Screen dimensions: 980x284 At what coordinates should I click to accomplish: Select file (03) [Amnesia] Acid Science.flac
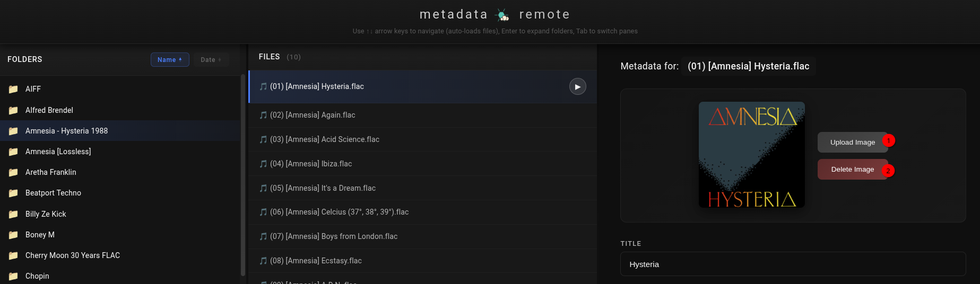(x=422, y=139)
